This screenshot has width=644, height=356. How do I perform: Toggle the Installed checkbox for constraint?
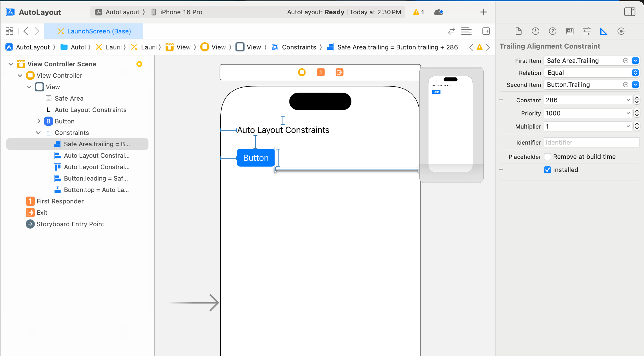pyautogui.click(x=547, y=170)
